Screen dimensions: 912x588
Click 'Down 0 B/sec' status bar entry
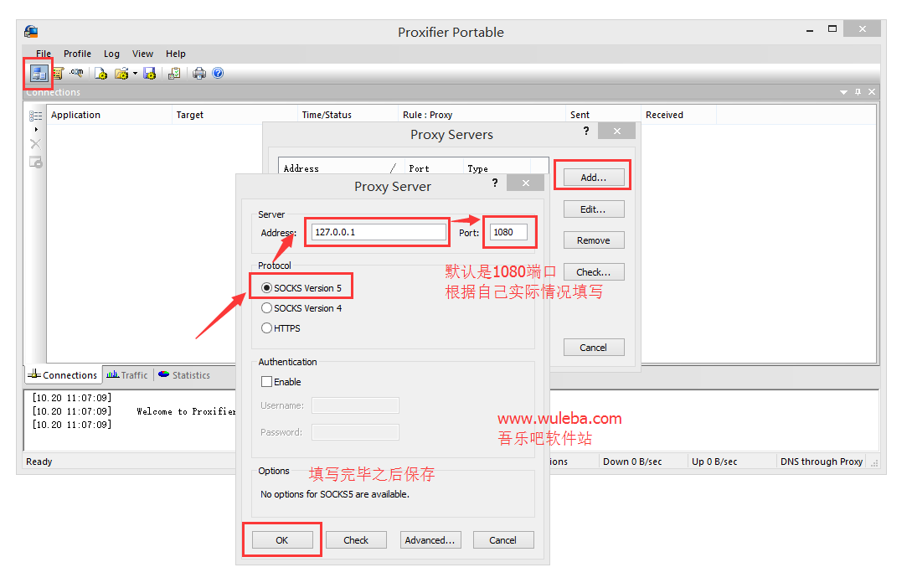[632, 462]
